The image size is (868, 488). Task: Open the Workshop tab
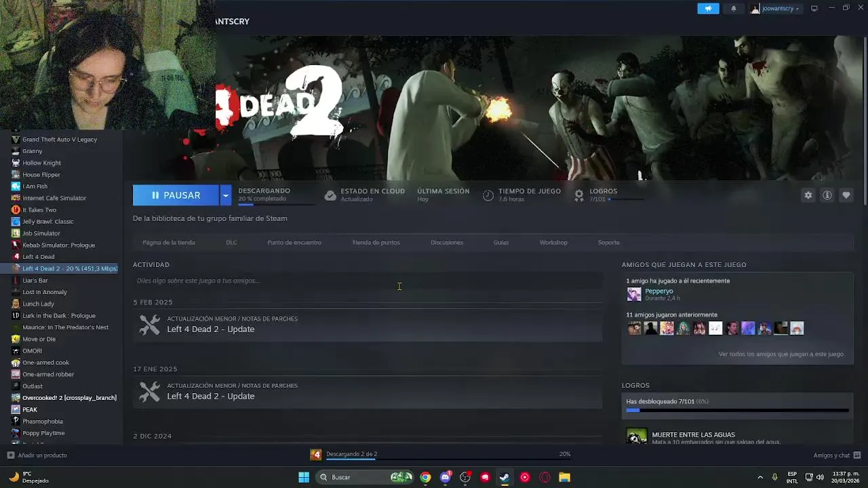pyautogui.click(x=553, y=243)
